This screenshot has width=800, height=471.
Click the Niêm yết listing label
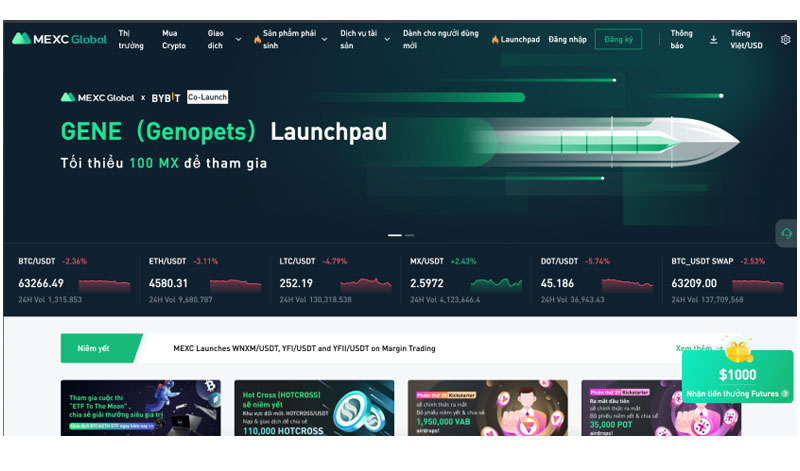coord(93,348)
